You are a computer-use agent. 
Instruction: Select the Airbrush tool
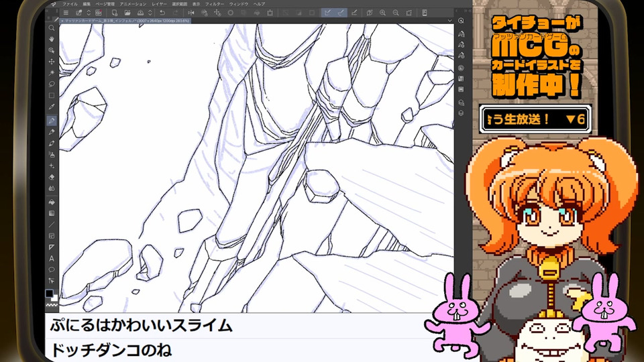click(x=52, y=155)
